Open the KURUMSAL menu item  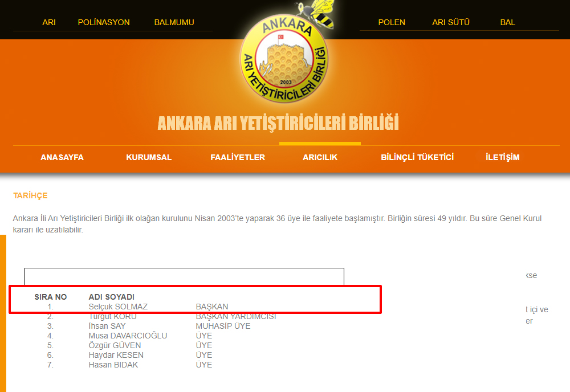(149, 157)
